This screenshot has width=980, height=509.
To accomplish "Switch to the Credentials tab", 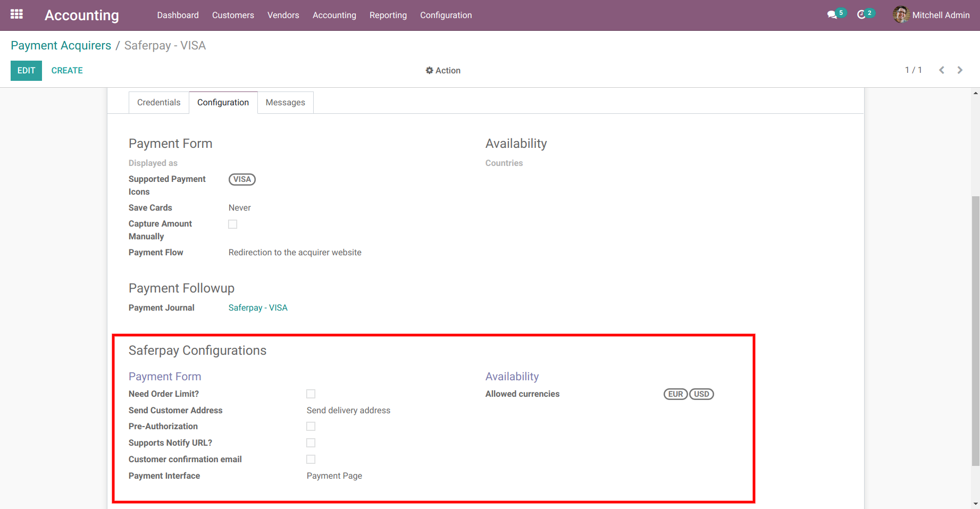I will tap(158, 103).
